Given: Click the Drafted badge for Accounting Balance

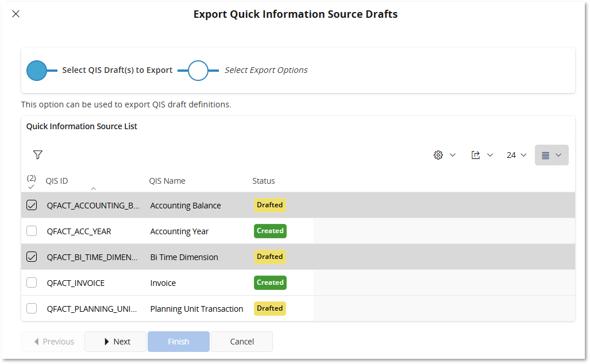Looking at the screenshot, I should [270, 205].
